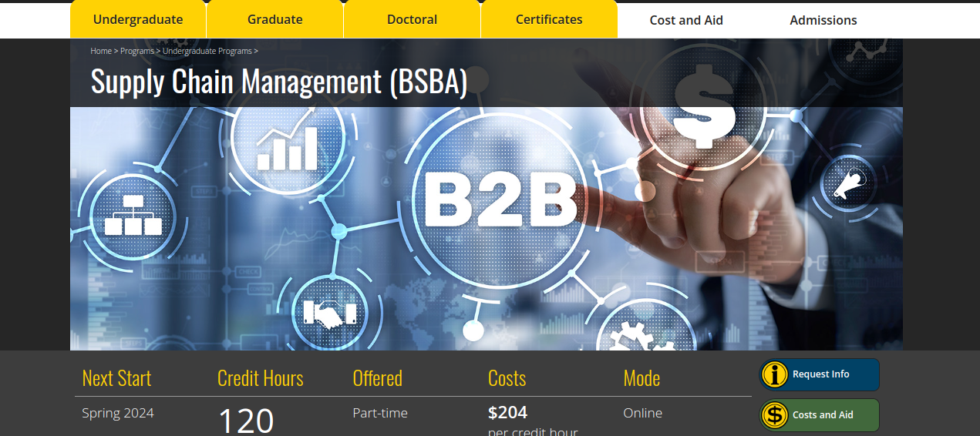Click the dollar icon on Costs and Aid

coord(775,415)
